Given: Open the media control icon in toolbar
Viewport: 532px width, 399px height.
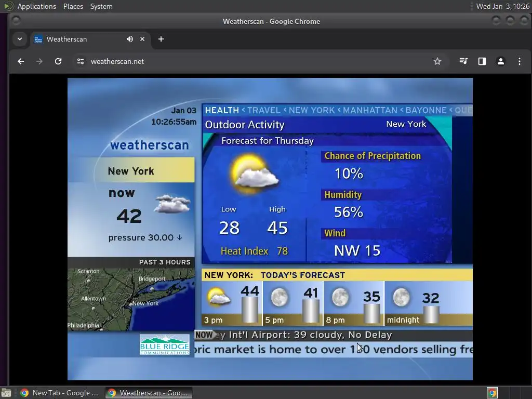Looking at the screenshot, I should 463,61.
